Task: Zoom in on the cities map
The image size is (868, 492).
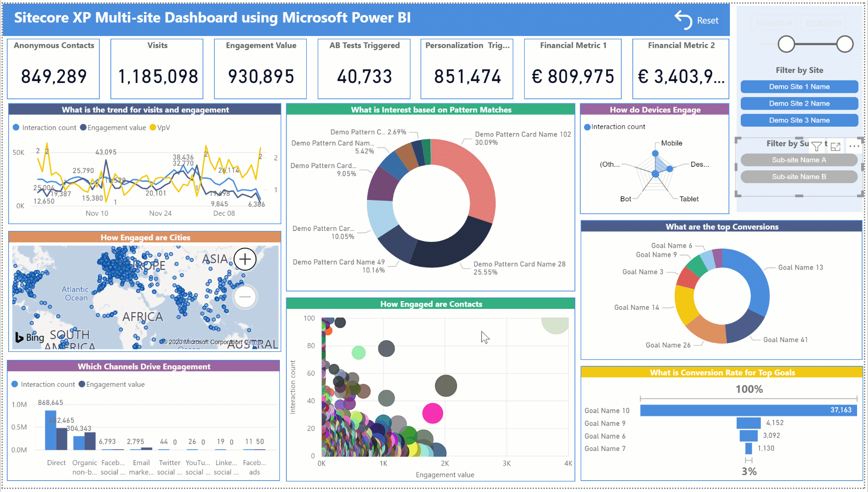Action: coord(245,259)
